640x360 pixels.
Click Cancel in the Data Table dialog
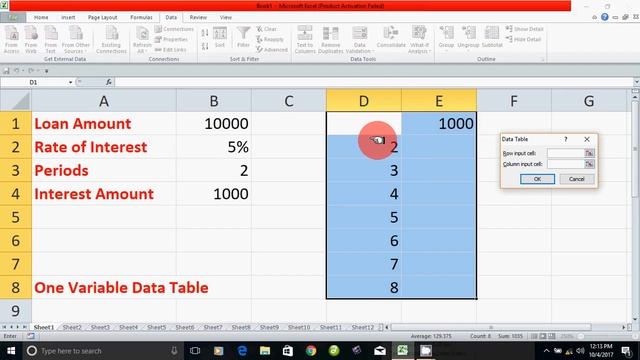coord(576,179)
